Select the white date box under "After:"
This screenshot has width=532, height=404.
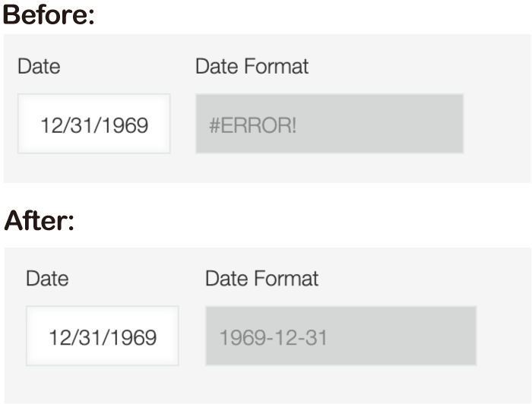[x=103, y=336]
